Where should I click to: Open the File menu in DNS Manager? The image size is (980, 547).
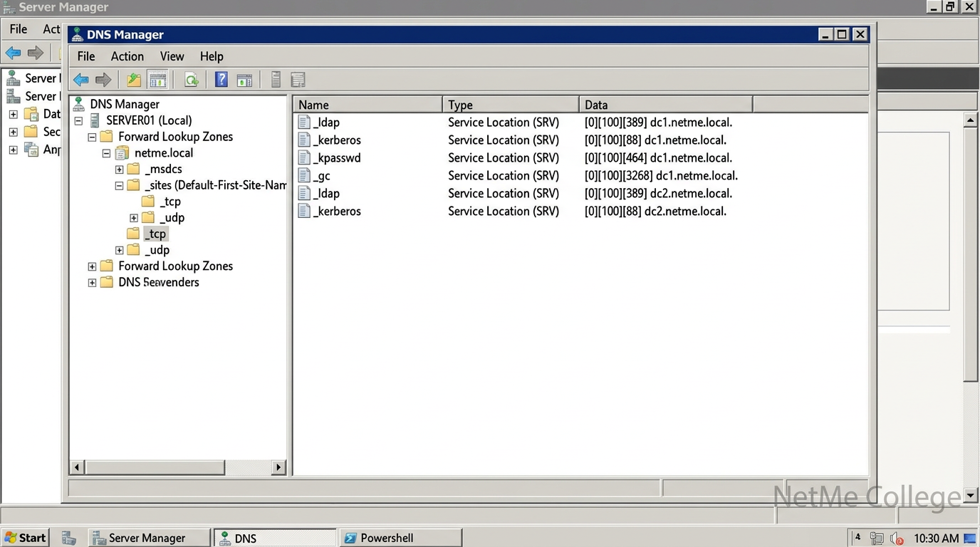86,56
